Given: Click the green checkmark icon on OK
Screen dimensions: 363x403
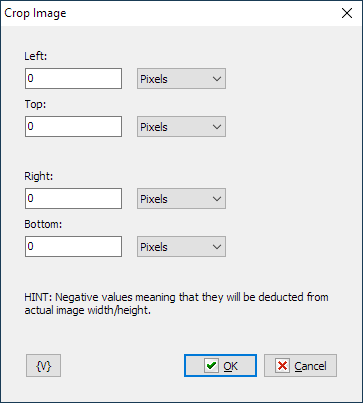Looking at the screenshot, I should (211, 366).
